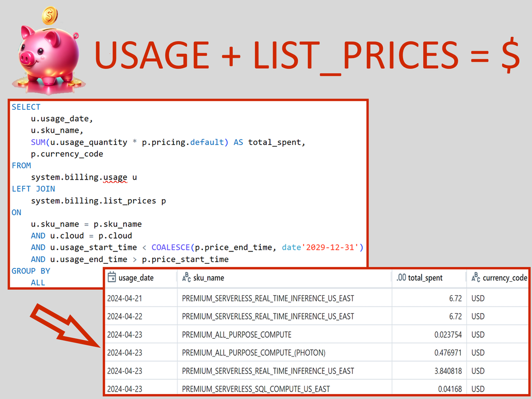Select the total_spent column header
The image size is (532, 399).
click(425, 278)
